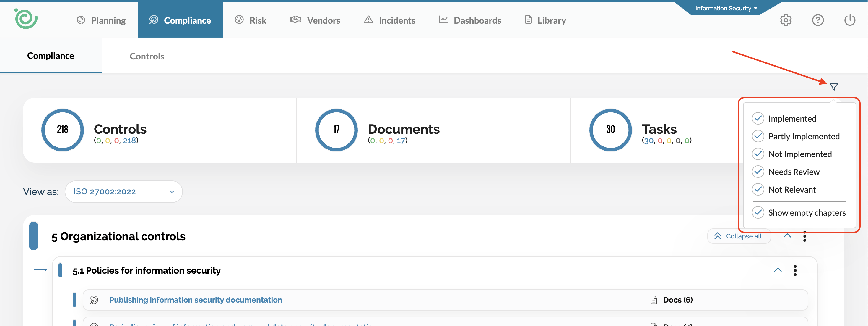Uncheck the Implemented filter option
The image size is (868, 326).
(758, 118)
